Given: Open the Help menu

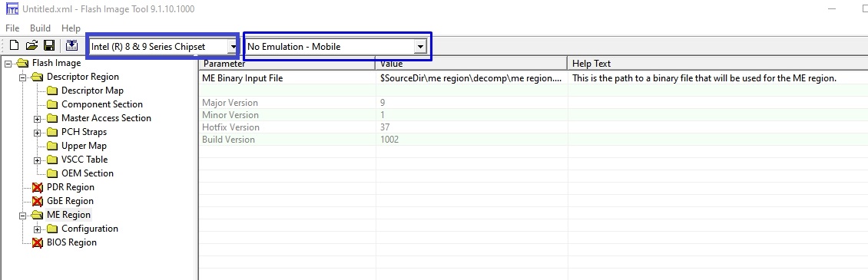Looking at the screenshot, I should tap(71, 28).
